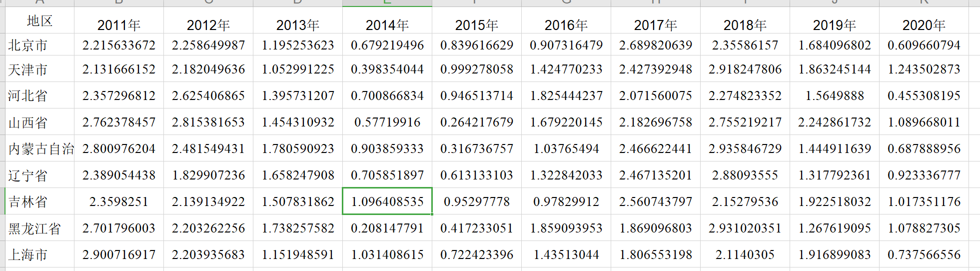Click the 河北省 row label
The width and height of the screenshot is (980, 271).
pyautogui.click(x=39, y=95)
